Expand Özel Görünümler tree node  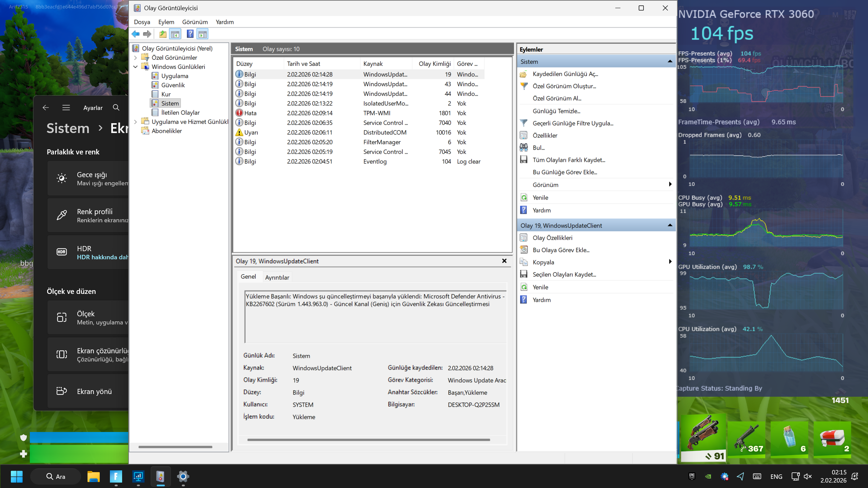point(135,58)
